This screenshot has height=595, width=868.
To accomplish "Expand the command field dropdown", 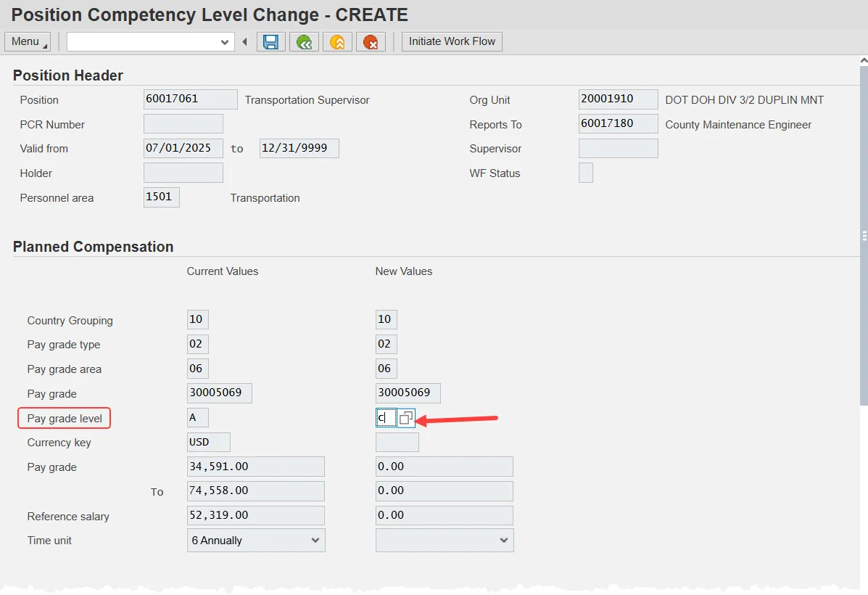I will [224, 42].
